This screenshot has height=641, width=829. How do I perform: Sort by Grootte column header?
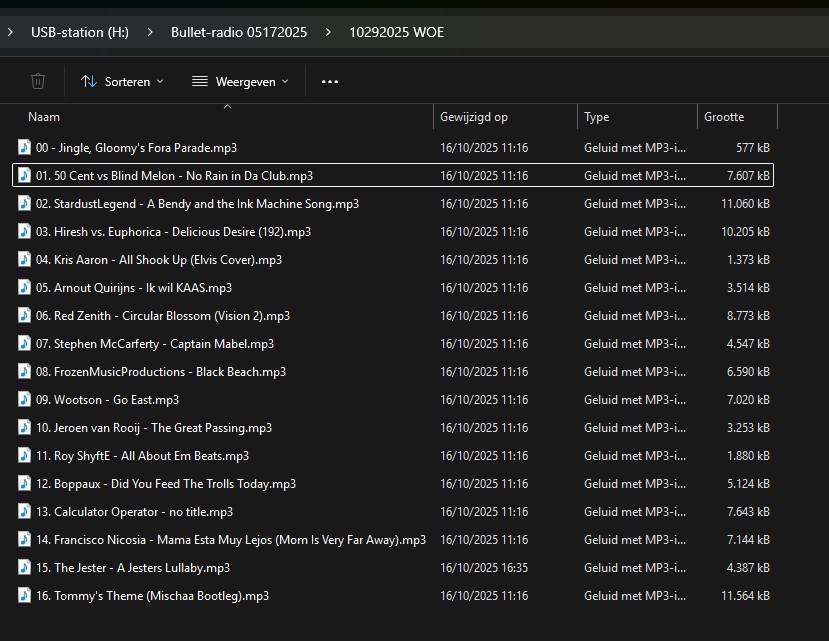pyautogui.click(x=724, y=117)
